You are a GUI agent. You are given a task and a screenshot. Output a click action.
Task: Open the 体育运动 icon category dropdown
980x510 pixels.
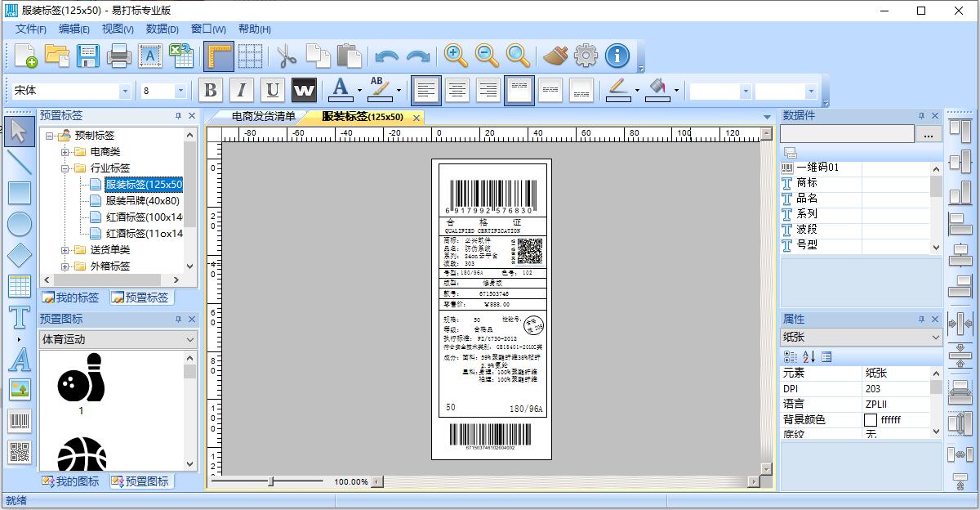pyautogui.click(x=189, y=339)
